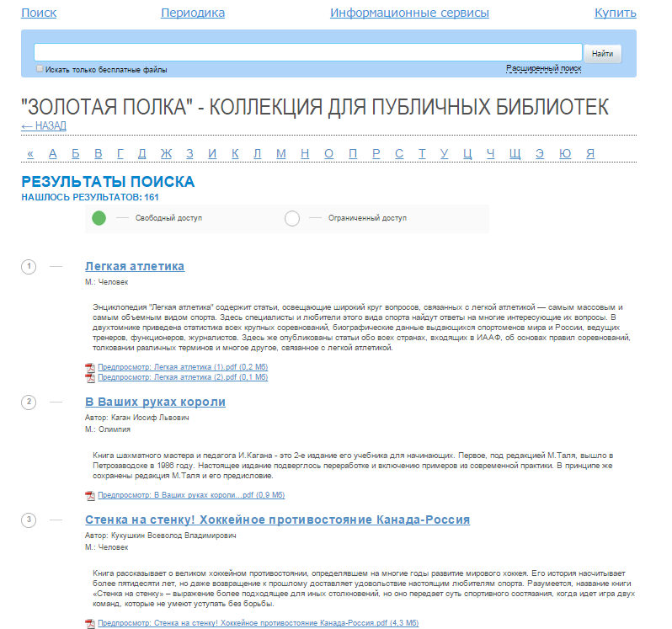Filter by letter Ж
Viewport: 672px width, 629px height.
[x=166, y=153]
